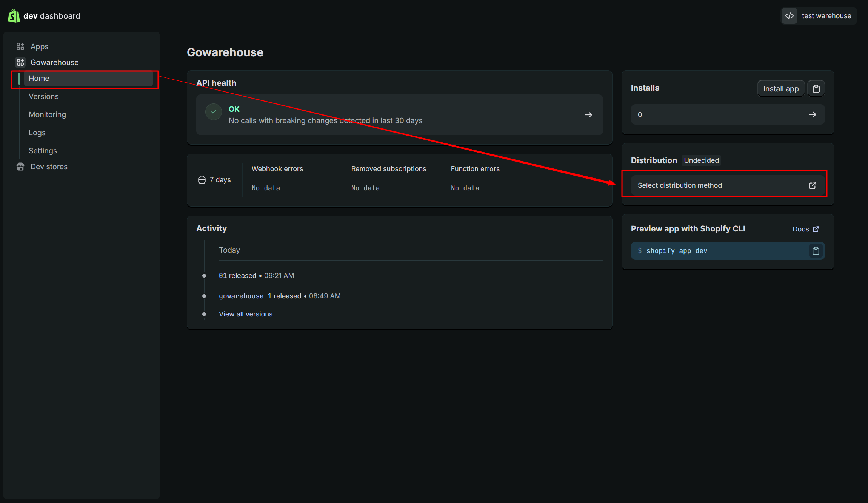Copy install link via clipboard icon

tap(816, 89)
